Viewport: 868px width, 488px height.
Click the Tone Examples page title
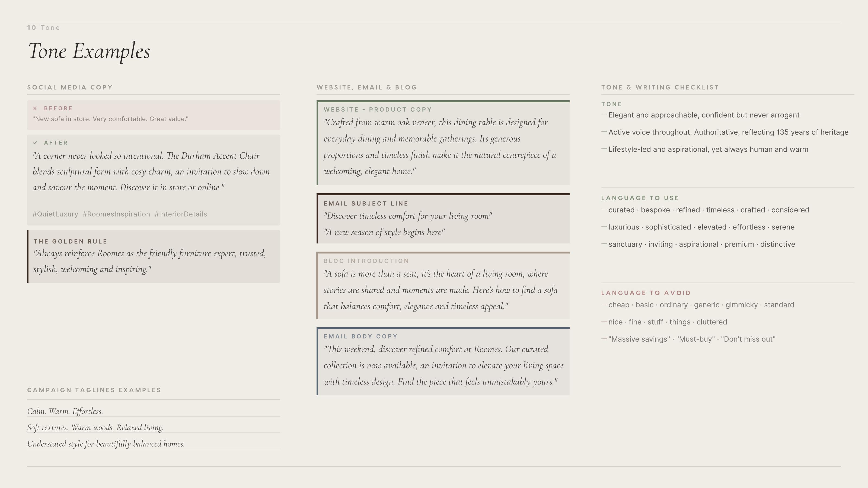(89, 51)
